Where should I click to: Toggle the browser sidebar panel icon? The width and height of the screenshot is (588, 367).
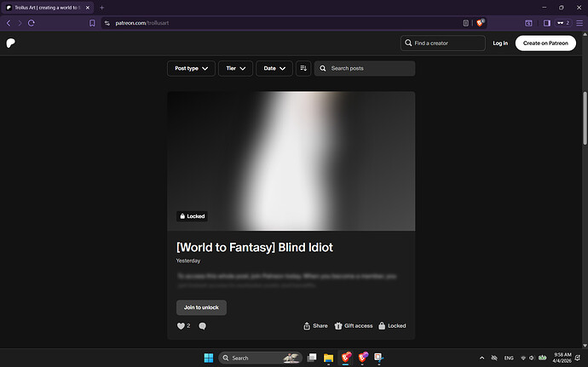coord(547,23)
